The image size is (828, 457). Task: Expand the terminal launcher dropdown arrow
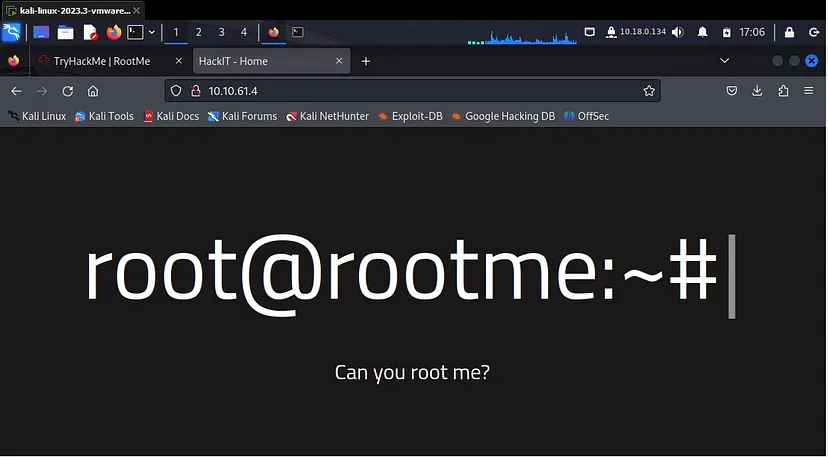pos(152,32)
